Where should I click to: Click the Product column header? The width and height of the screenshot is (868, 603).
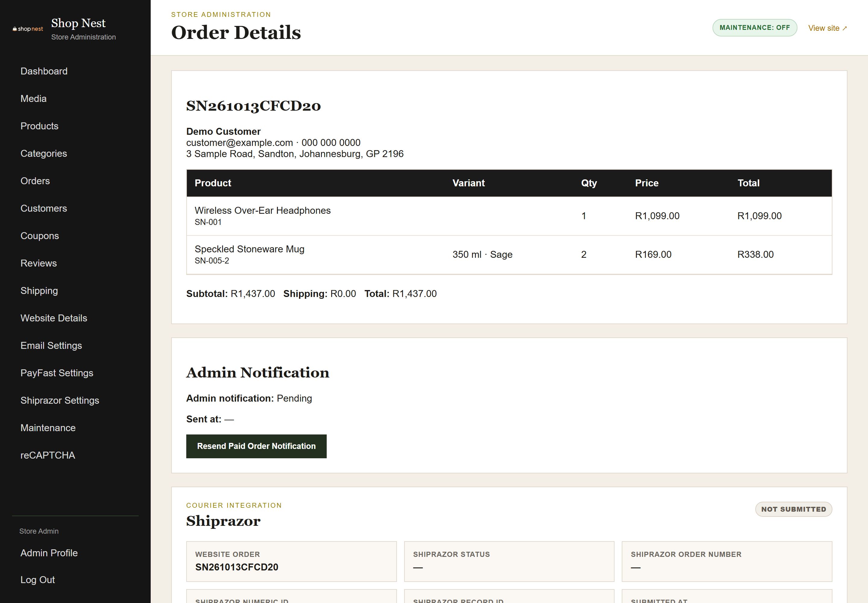tap(213, 183)
